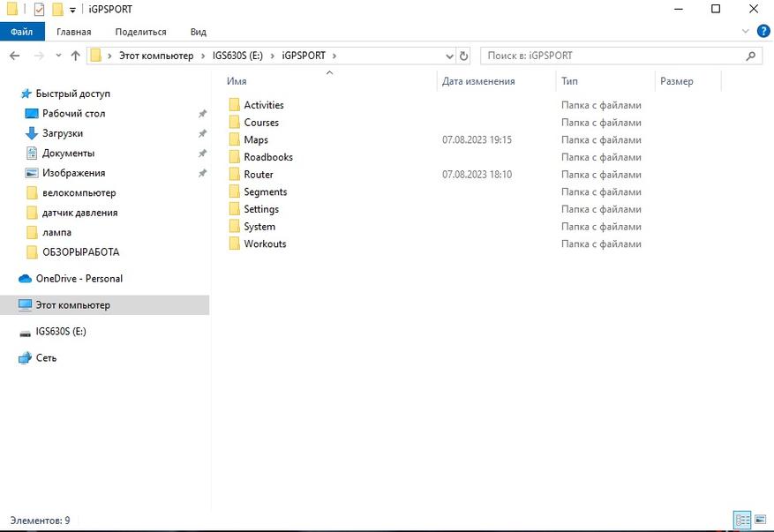Click iGPSPORT segment in address bar
The width and height of the screenshot is (774, 532).
point(304,56)
